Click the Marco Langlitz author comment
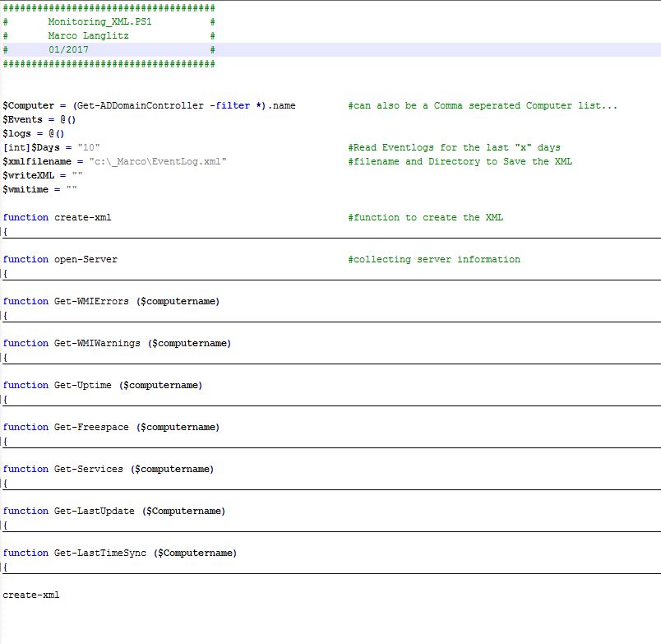Image resolution: width=661 pixels, height=644 pixels. [x=89, y=35]
